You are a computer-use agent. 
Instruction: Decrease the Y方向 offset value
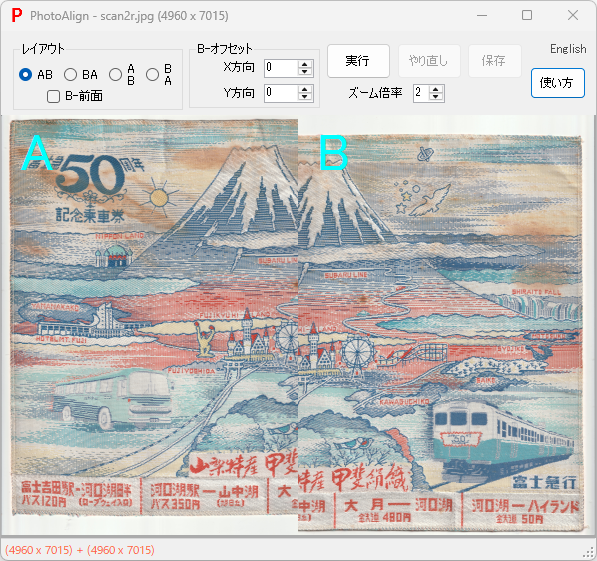[305, 97]
